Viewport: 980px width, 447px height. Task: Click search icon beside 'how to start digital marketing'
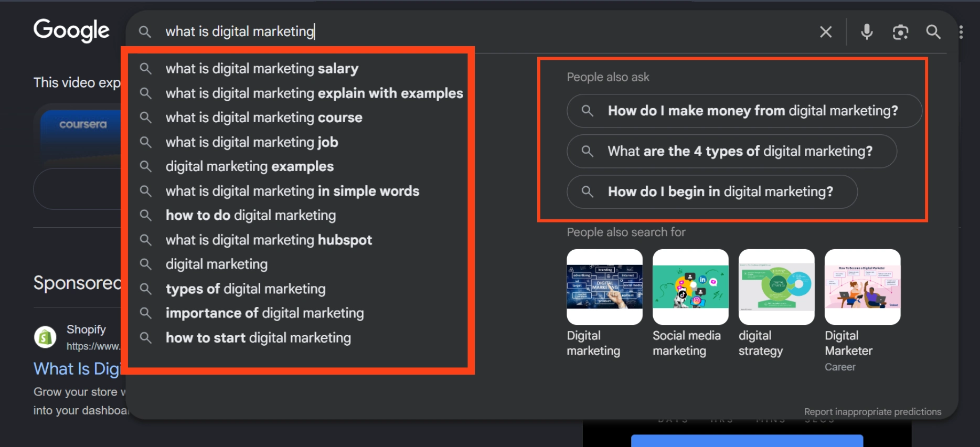[x=146, y=337]
